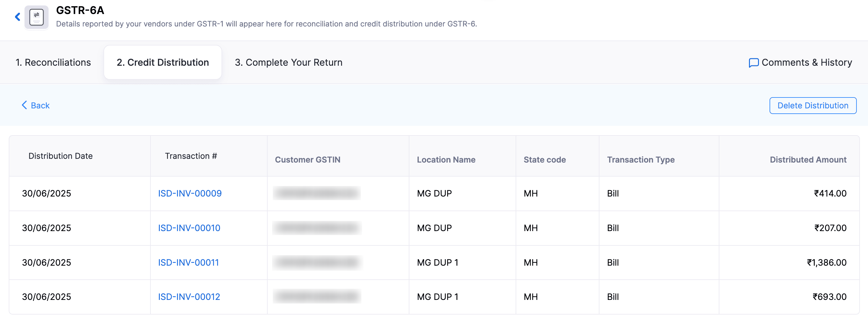Select the ₹1,386.00 distributed amount cell
This screenshot has height=327, width=868.
[x=826, y=263]
